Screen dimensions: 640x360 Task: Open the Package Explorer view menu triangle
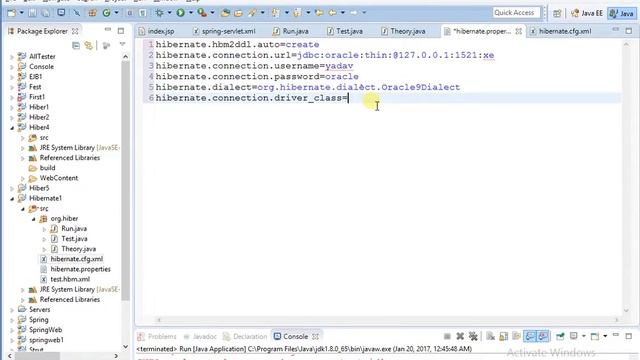pyautogui.click(x=122, y=44)
